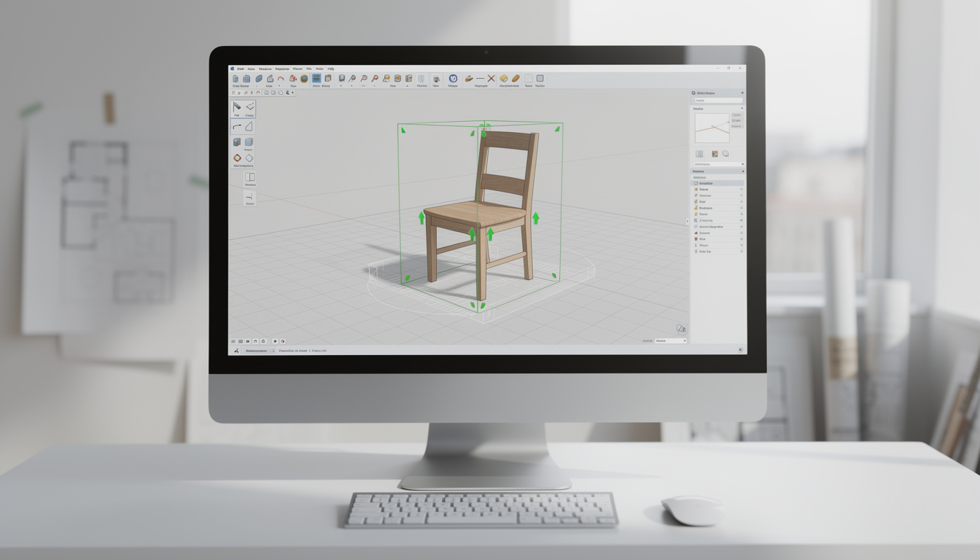Click the highlighted blue grid icon in the toolbar

(x=316, y=79)
